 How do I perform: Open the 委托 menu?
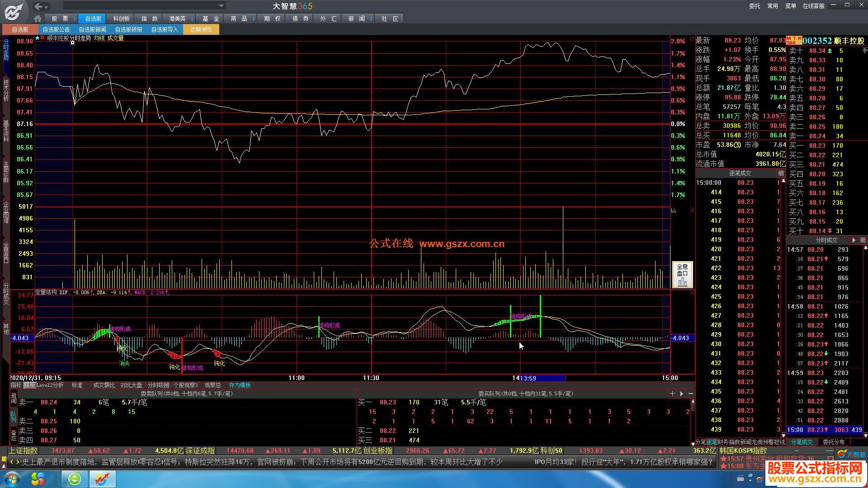click(755, 6)
